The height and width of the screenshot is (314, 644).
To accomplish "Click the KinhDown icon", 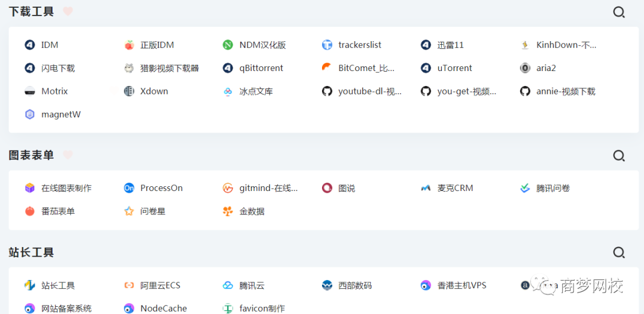I will point(525,45).
